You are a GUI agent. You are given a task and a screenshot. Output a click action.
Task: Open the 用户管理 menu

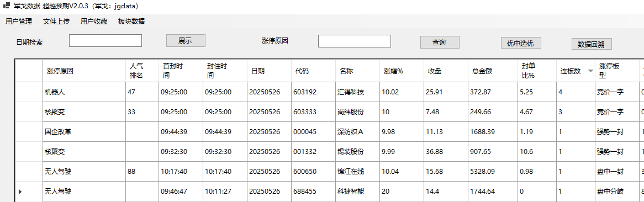[18, 22]
